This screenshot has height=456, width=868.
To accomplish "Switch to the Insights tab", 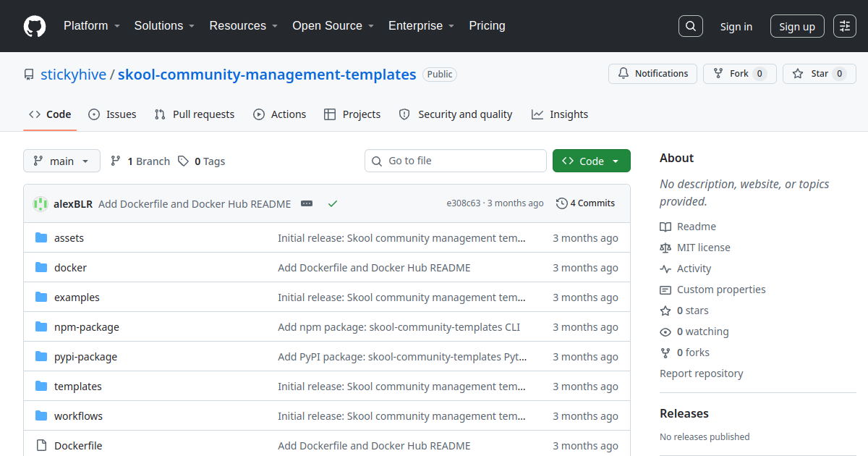I will click(560, 114).
